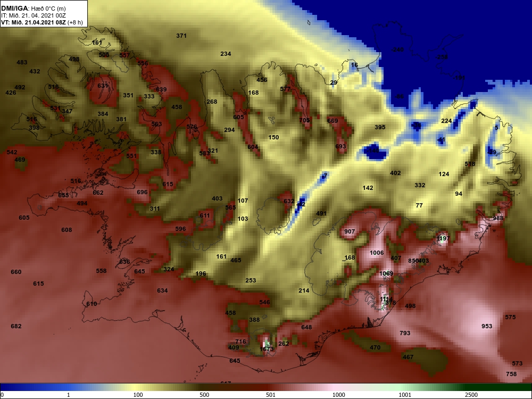
Task: Click the map value 224
Action: pyautogui.click(x=446, y=121)
